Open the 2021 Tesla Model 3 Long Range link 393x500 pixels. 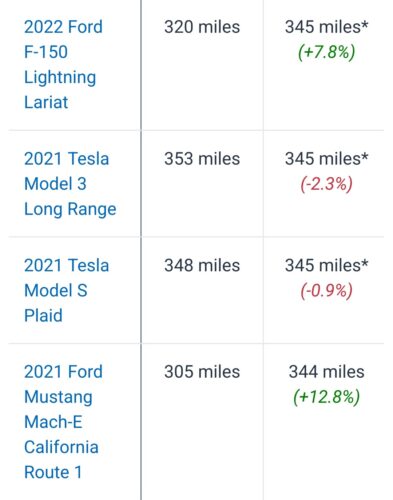tap(70, 184)
